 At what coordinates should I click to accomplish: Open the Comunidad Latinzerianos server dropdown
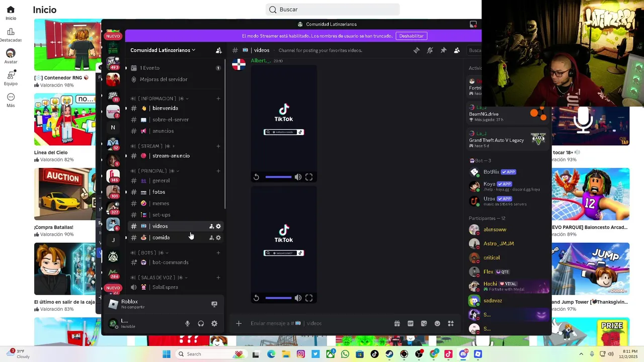coord(163,50)
